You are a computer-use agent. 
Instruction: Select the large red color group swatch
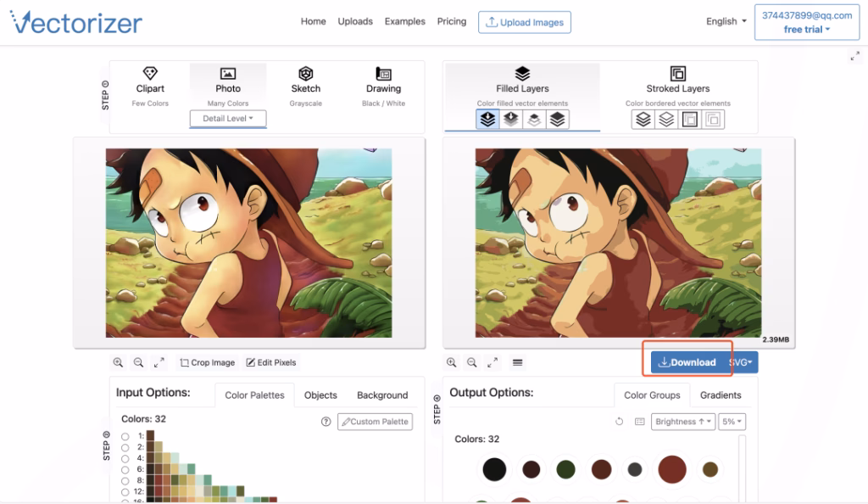point(671,468)
